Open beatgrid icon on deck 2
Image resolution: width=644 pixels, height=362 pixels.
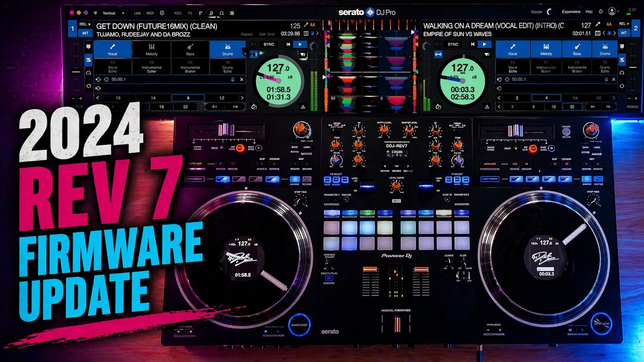click(598, 34)
